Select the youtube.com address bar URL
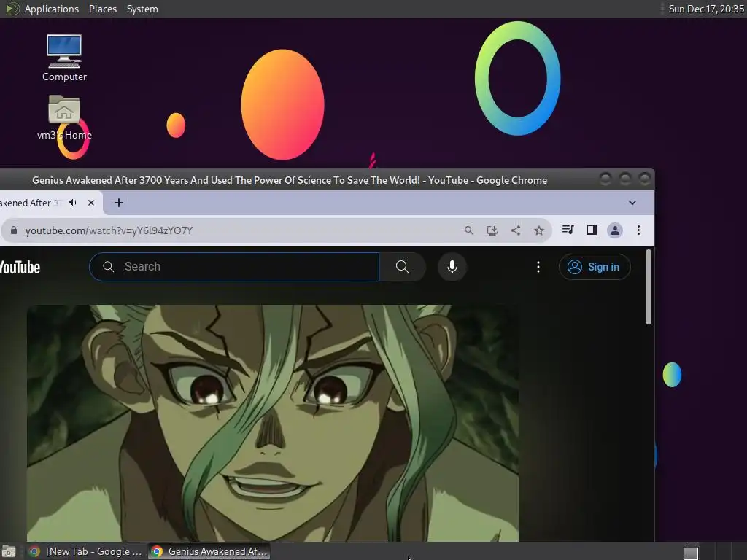The height and width of the screenshot is (560, 747). click(109, 230)
